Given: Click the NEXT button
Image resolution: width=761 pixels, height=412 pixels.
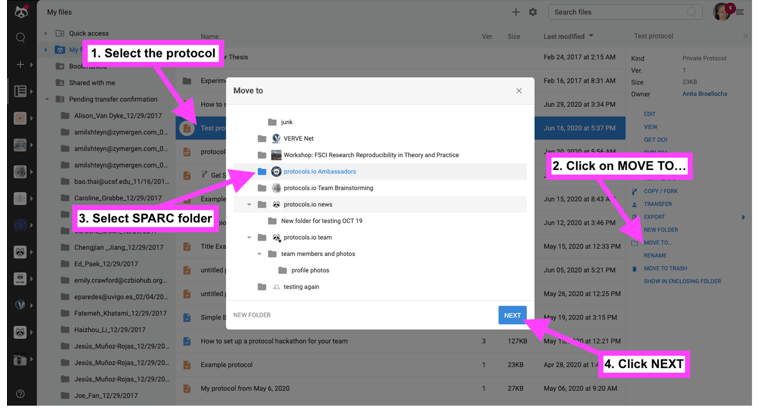Looking at the screenshot, I should 512,315.
